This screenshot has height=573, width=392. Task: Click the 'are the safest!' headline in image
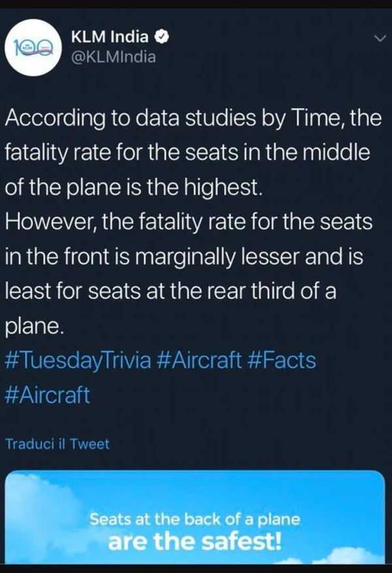[195, 542]
